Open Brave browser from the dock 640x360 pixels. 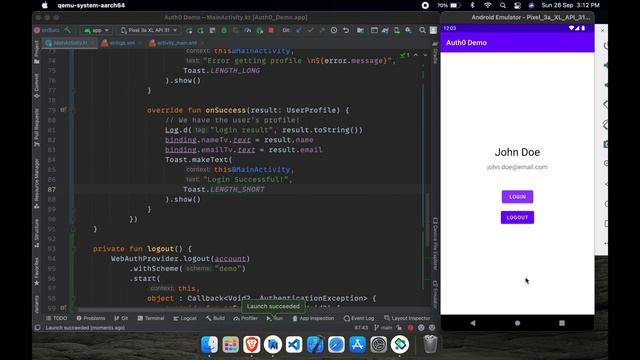(252, 344)
